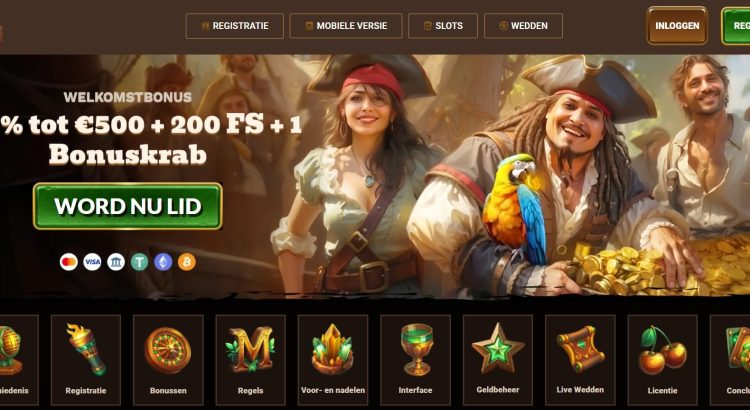Screen dimensions: 750x410
Task: Open the Slots navigation item
Action: point(443,26)
